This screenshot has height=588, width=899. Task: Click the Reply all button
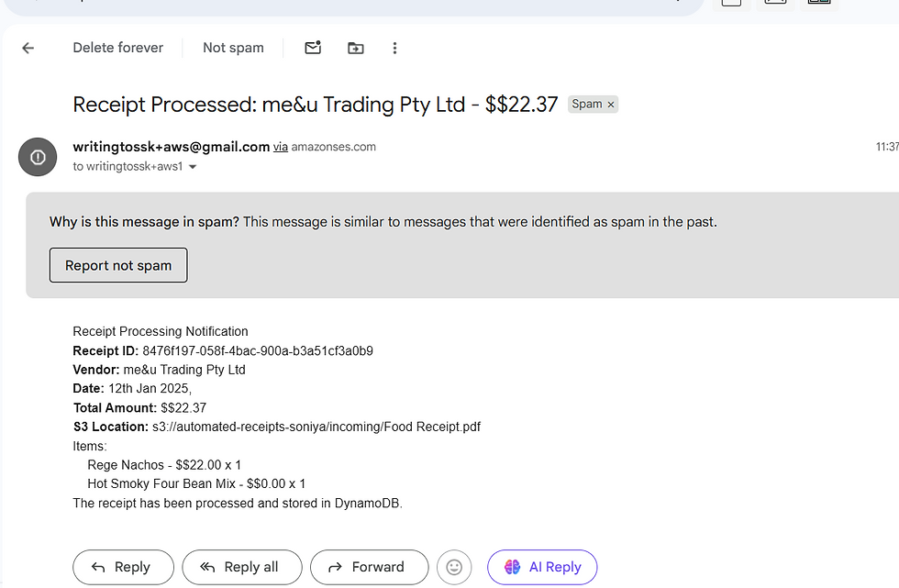[240, 567]
